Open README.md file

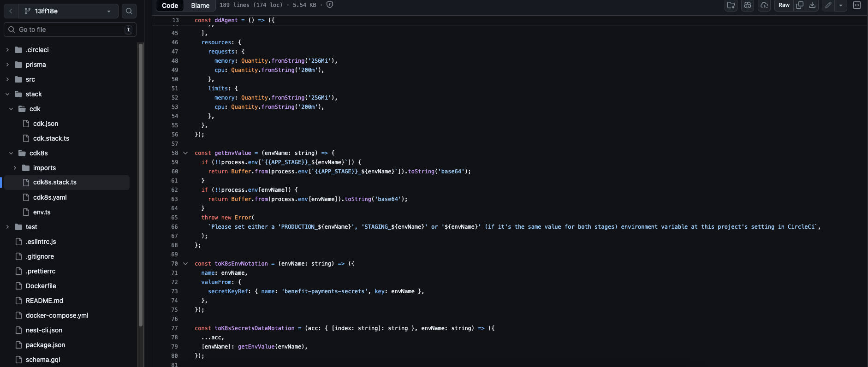[x=44, y=301]
